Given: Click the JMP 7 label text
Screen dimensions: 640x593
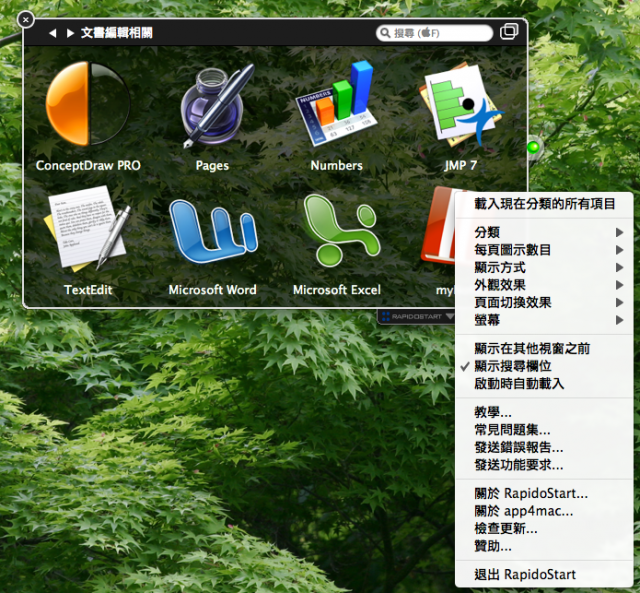Looking at the screenshot, I should point(461,165).
